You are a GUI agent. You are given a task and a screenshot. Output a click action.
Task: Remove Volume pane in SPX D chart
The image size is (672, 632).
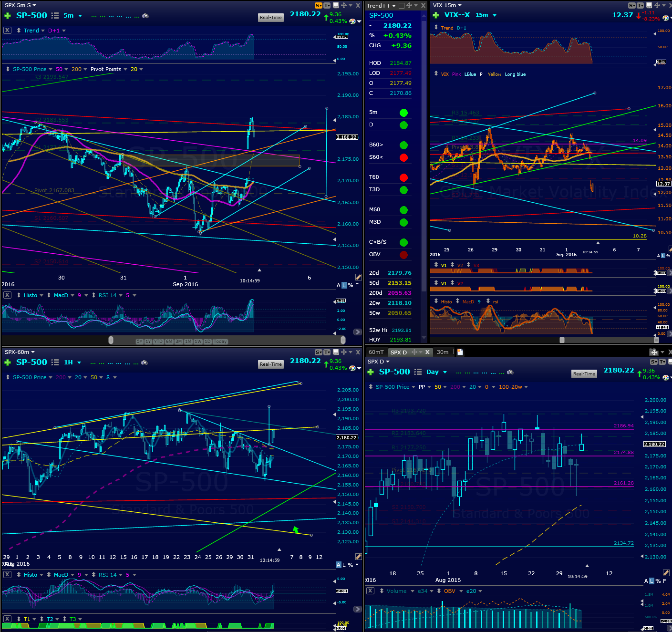[370, 591]
